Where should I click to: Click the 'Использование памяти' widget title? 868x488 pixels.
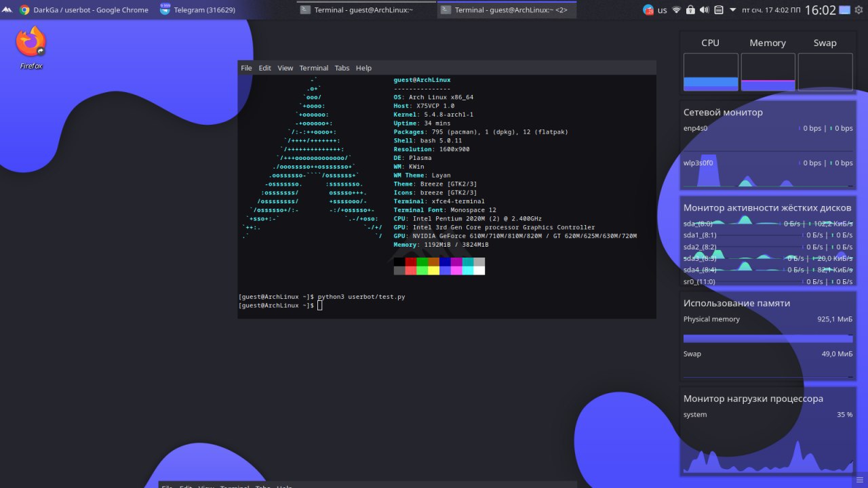pos(736,303)
